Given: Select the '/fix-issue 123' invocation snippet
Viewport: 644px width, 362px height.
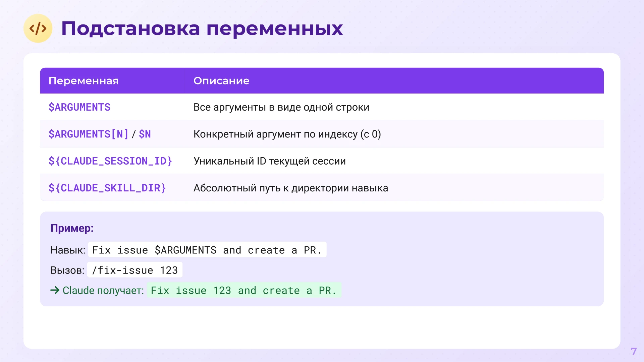Looking at the screenshot, I should pos(135,270).
